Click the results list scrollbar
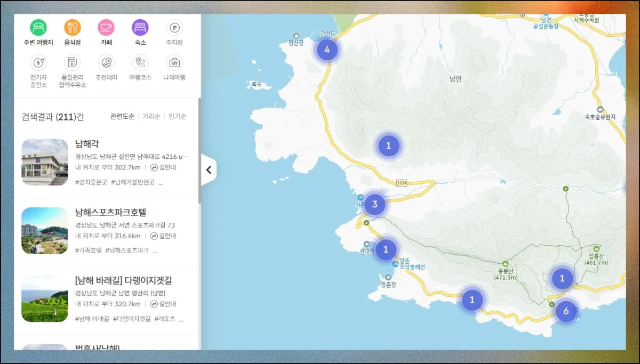 click(x=199, y=150)
